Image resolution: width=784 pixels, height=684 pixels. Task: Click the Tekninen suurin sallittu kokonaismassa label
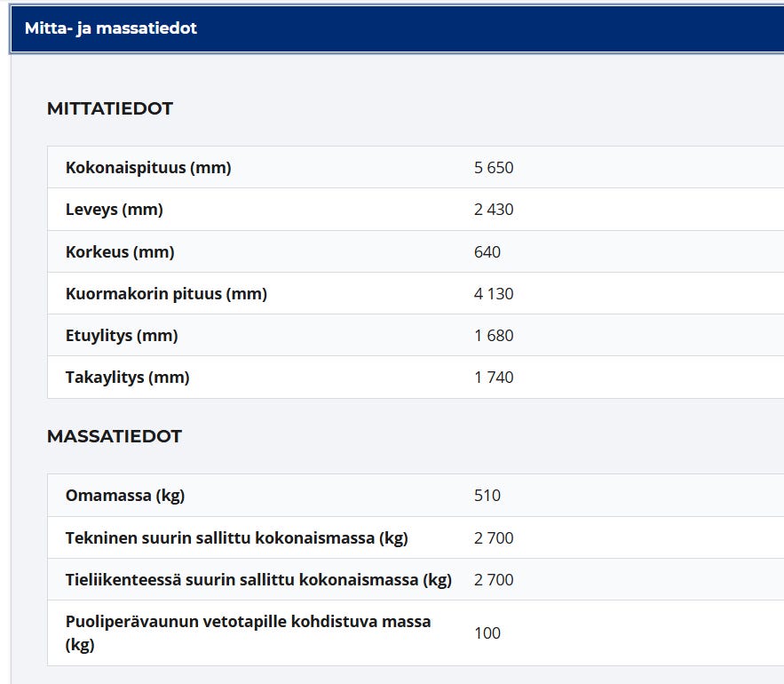(237, 538)
